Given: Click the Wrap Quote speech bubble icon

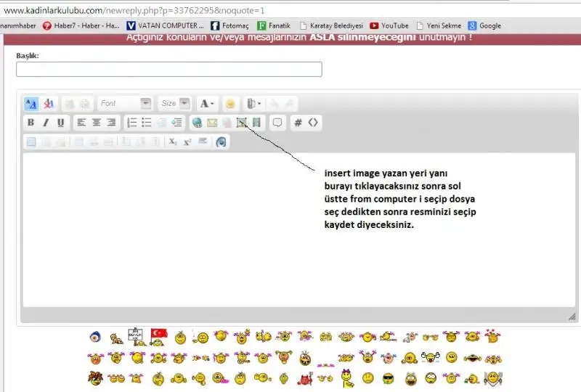Looking at the screenshot, I should (277, 123).
